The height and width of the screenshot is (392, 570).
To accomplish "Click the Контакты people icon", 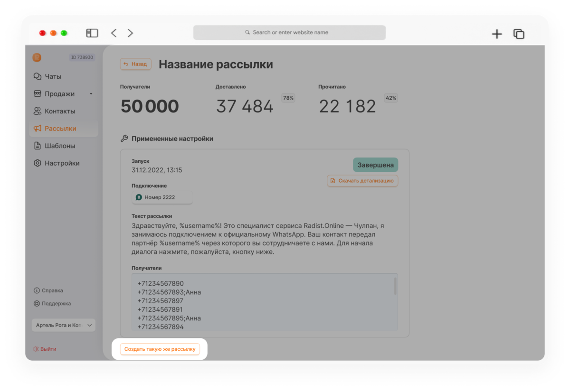I will click(x=37, y=111).
